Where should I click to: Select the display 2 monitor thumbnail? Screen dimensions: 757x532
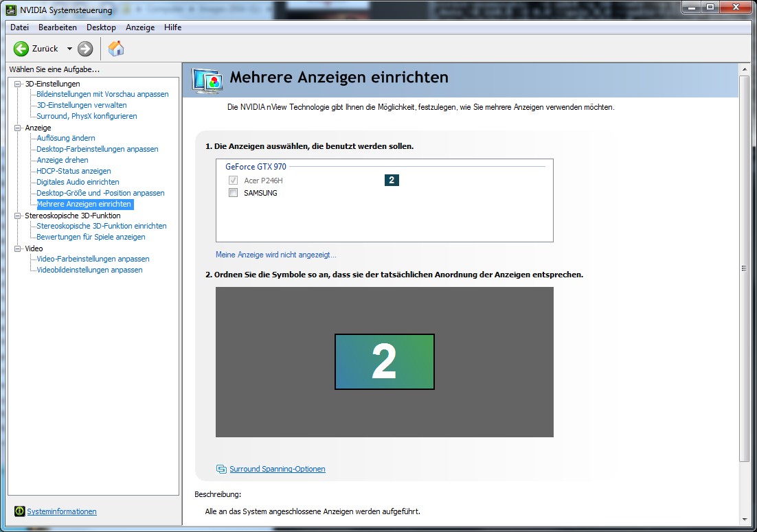pos(384,362)
